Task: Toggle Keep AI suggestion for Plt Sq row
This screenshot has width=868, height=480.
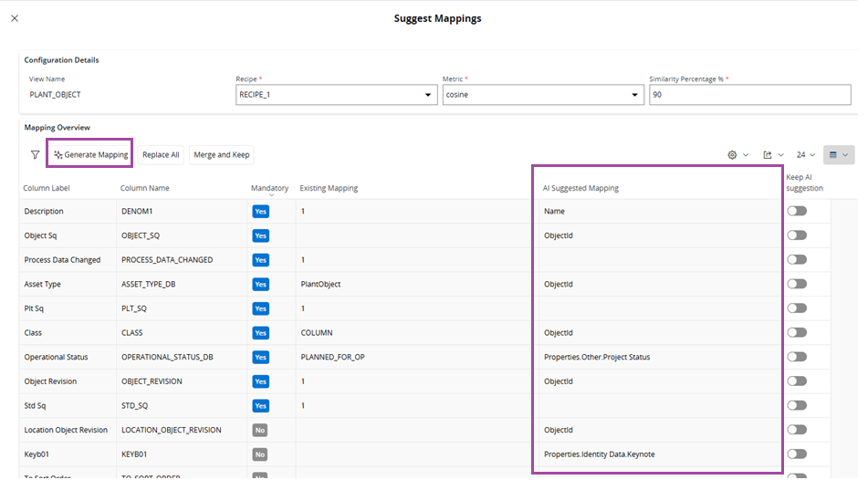Action: (797, 308)
